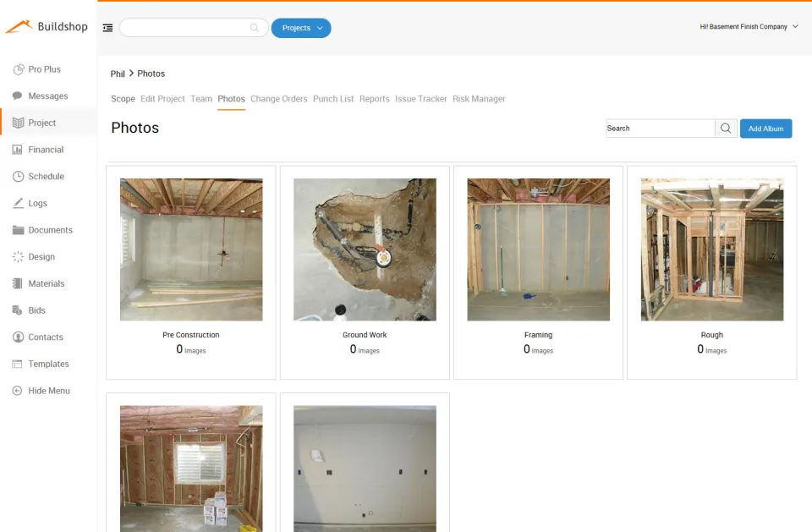Click the Contacts sidebar label
Viewport: 812px width, 532px height.
click(46, 337)
